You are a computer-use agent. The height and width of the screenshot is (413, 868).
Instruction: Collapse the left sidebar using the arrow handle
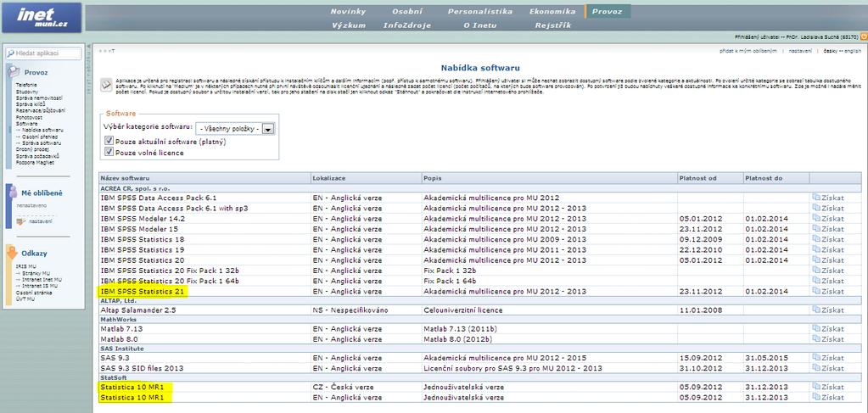88,47
